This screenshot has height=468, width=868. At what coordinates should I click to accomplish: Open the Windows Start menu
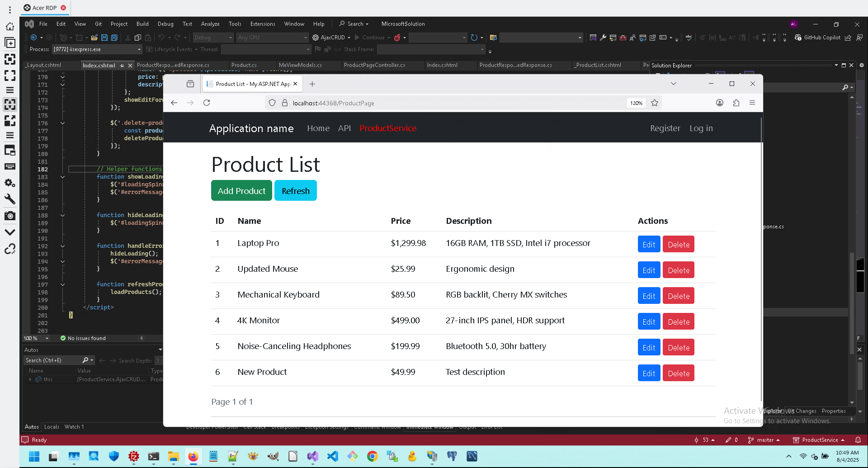click(x=34, y=456)
